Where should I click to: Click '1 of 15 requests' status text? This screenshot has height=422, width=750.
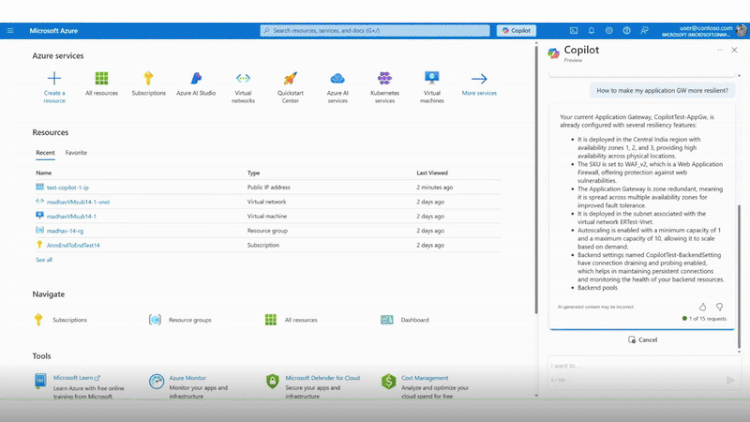pos(707,319)
